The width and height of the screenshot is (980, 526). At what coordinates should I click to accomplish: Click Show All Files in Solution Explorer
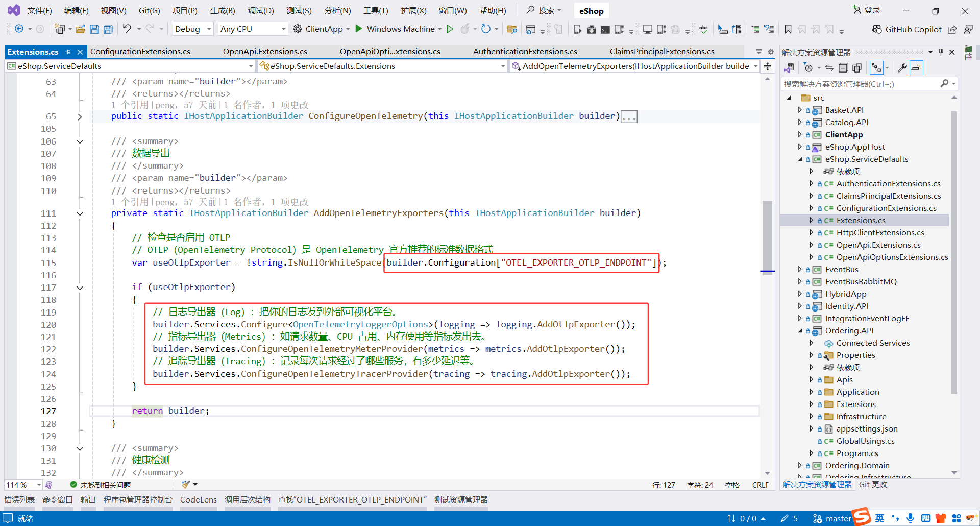click(x=857, y=68)
